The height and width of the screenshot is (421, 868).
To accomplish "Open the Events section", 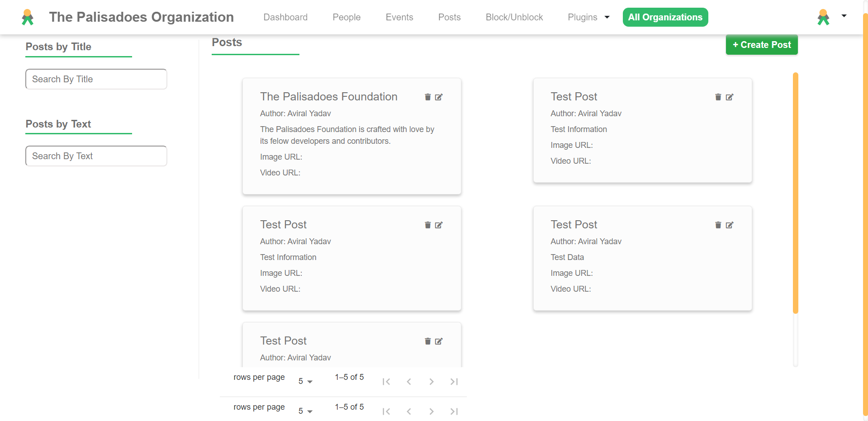I will click(399, 17).
